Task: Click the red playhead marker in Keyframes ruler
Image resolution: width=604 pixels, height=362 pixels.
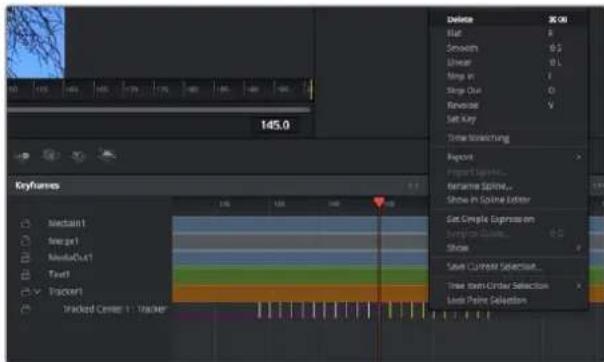Action: 379,202
